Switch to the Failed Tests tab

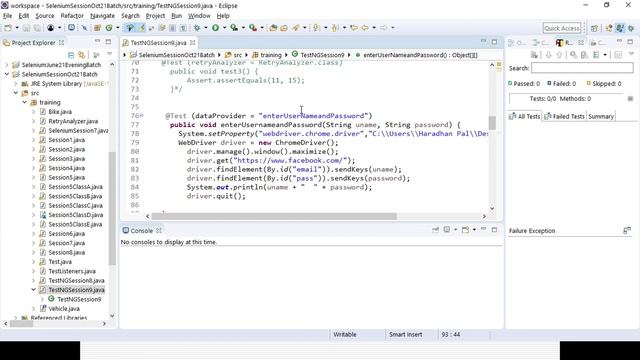tap(564, 116)
